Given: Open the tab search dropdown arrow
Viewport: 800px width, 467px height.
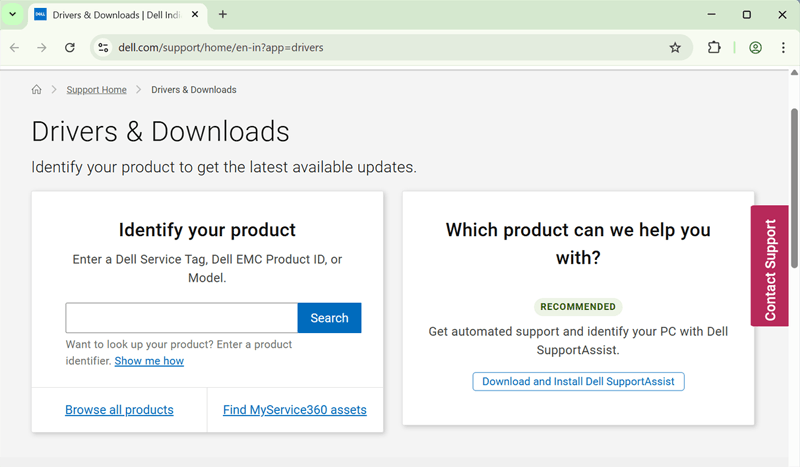Looking at the screenshot, I should 13,14.
